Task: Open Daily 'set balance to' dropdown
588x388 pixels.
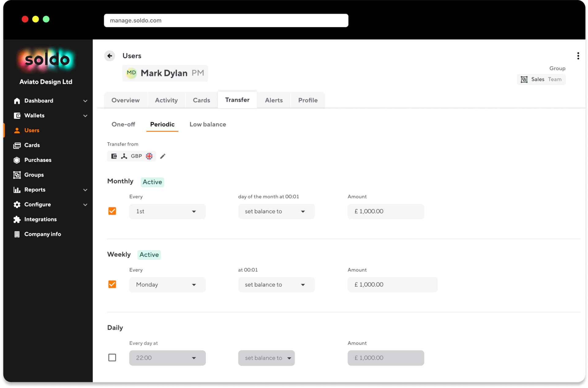Action: pyautogui.click(x=266, y=358)
